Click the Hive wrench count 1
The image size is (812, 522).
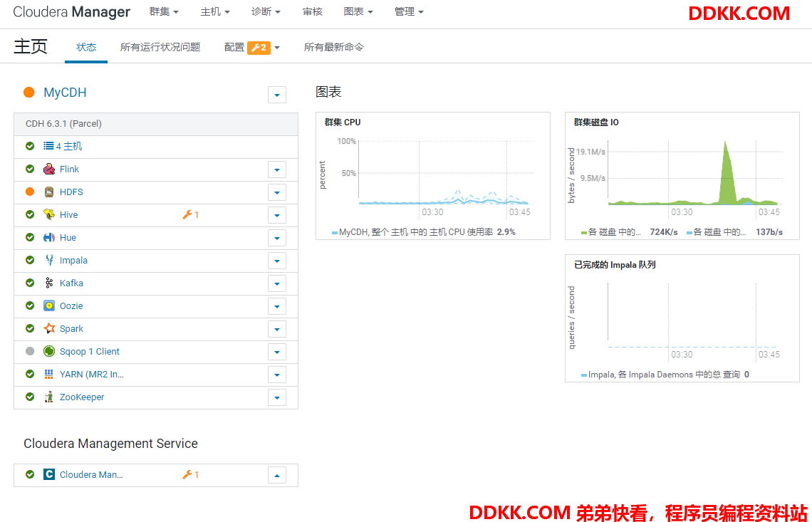click(197, 214)
